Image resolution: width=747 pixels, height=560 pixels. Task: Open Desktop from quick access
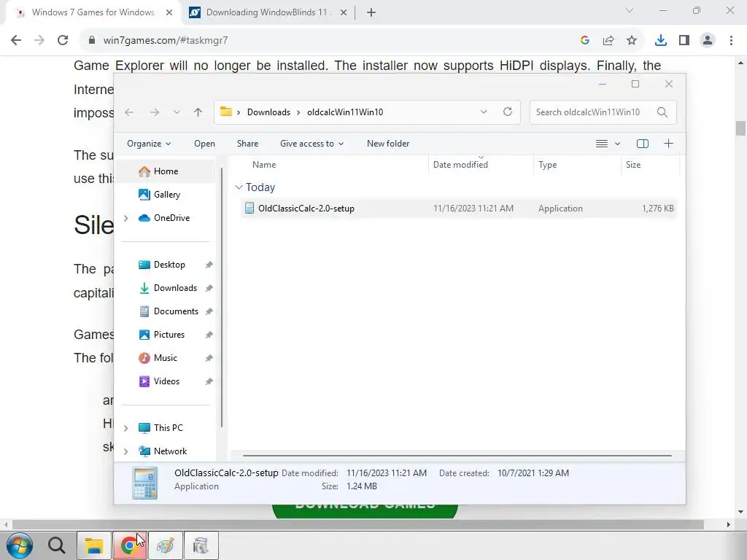169,265
